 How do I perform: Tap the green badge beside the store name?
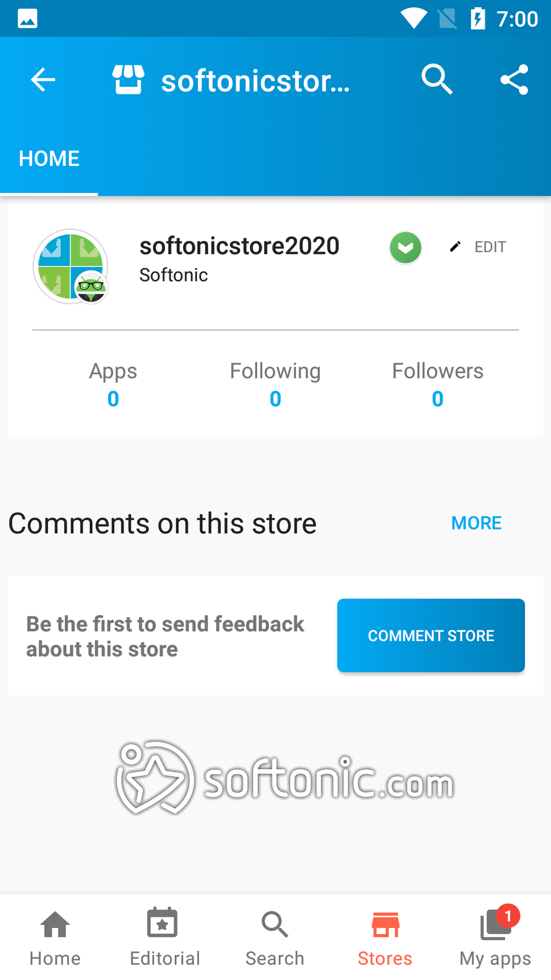pos(406,248)
